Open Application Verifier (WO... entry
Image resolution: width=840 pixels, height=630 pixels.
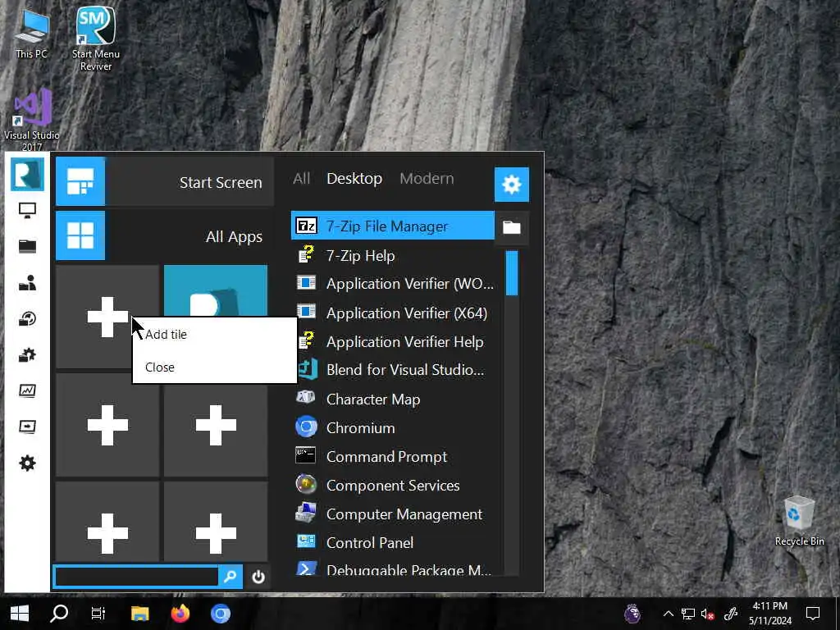[x=393, y=283]
